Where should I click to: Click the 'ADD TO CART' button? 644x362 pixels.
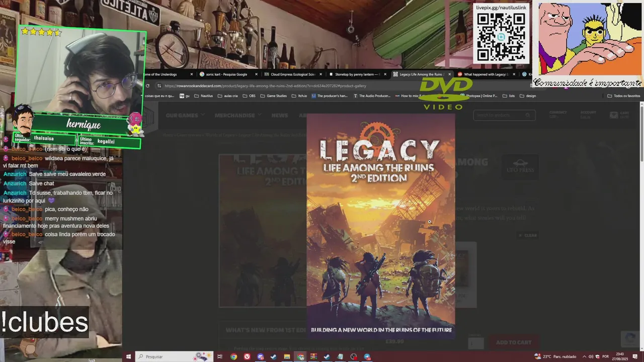[x=513, y=342]
